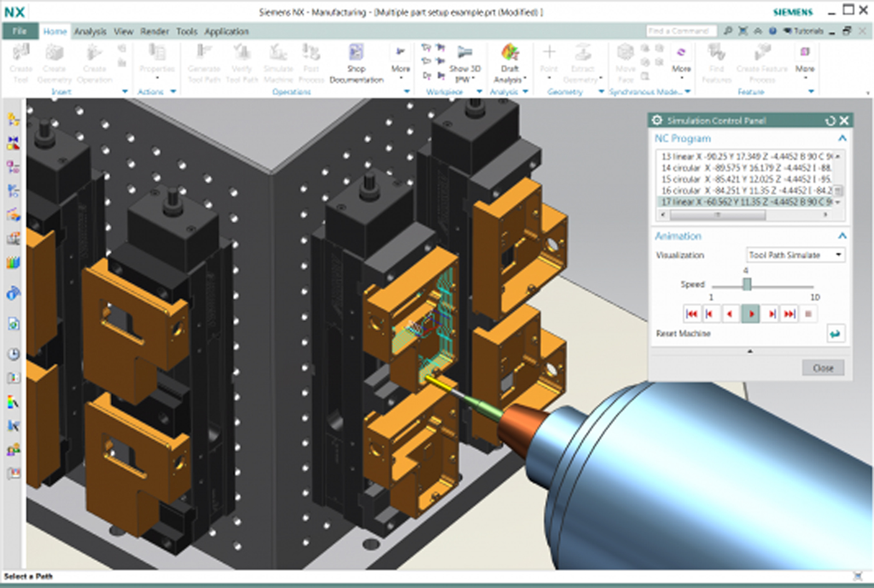Open Shop Documentation from the ribbon
Screen dimensions: 874x588
[x=356, y=62]
